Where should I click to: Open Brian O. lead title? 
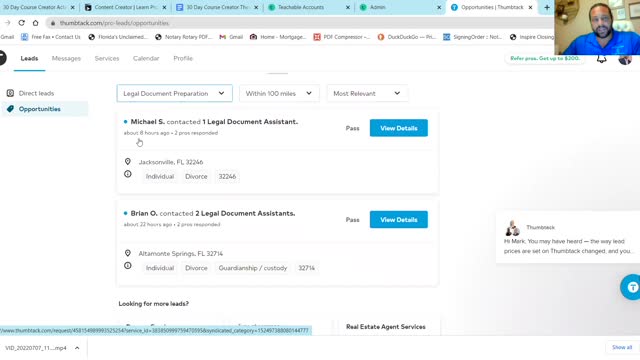click(213, 213)
